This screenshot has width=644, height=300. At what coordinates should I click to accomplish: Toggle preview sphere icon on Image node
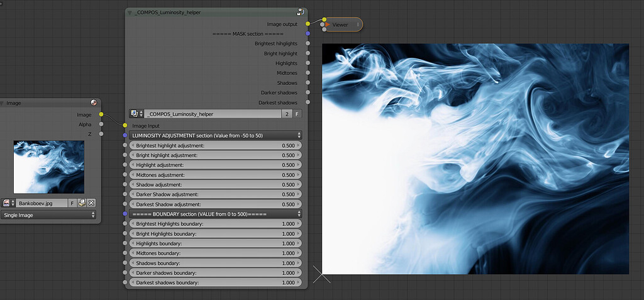point(93,103)
